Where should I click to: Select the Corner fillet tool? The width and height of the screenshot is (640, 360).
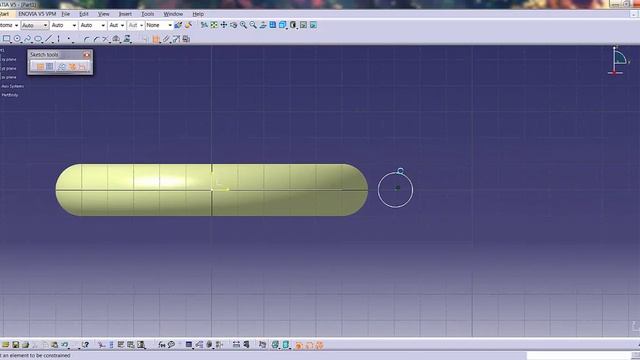(x=86, y=40)
